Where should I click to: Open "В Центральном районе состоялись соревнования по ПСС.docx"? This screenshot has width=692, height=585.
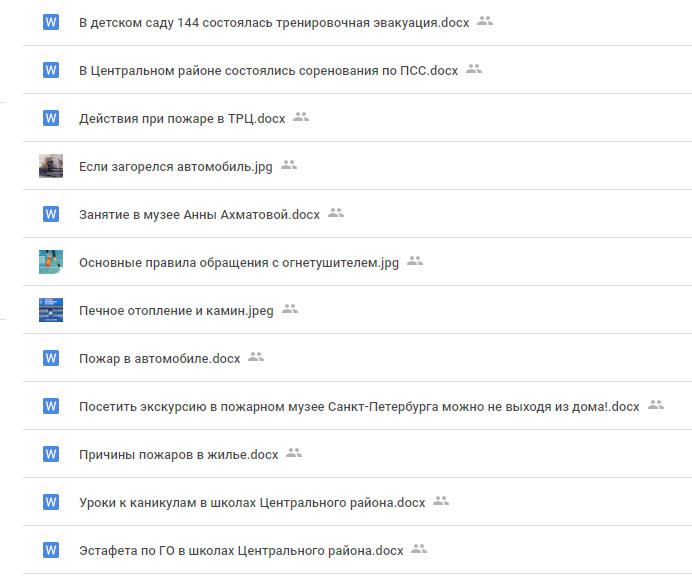(268, 70)
